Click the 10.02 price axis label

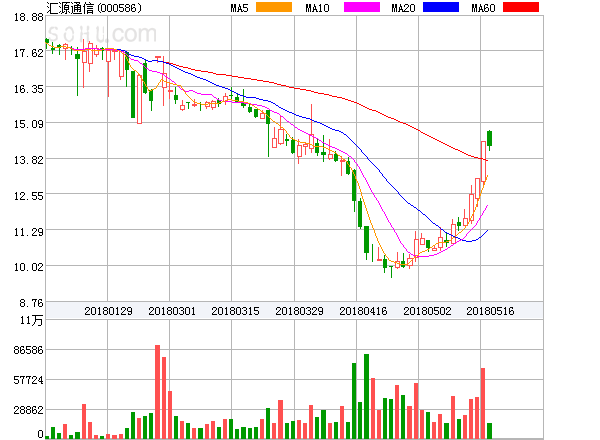(29, 267)
